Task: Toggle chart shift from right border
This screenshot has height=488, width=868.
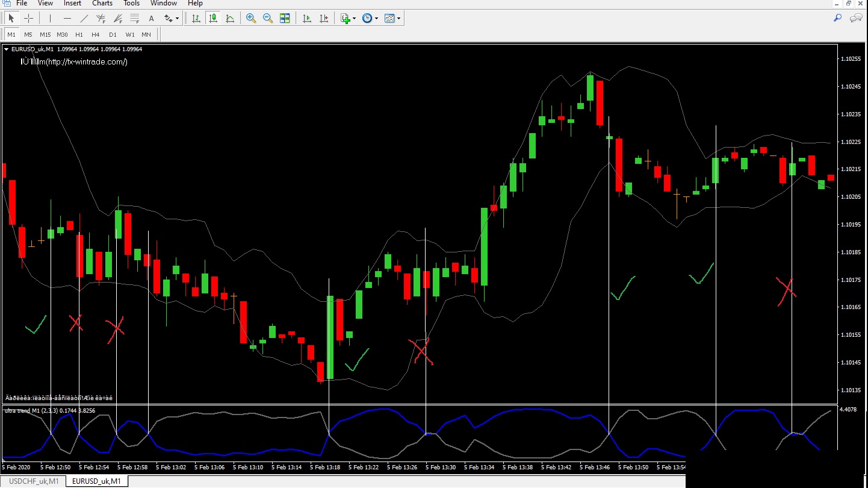Action: click(324, 18)
